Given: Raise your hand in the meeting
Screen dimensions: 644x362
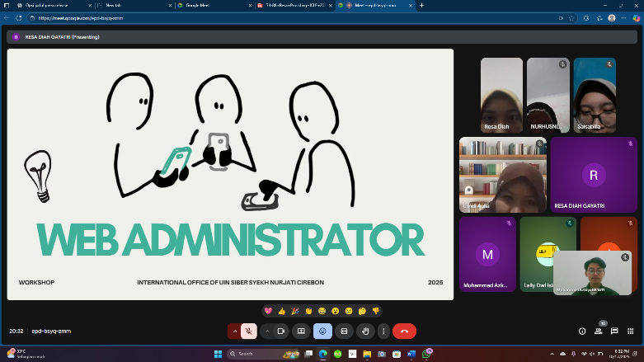Looking at the screenshot, I should coord(365,331).
